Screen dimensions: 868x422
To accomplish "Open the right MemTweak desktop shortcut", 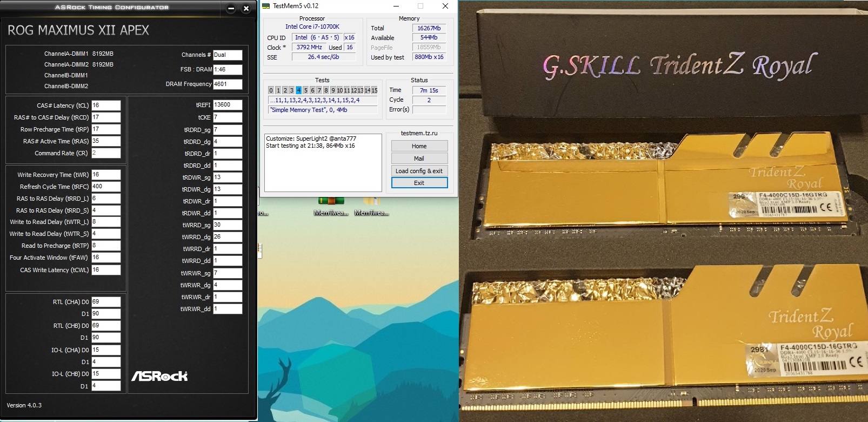I will pyautogui.click(x=371, y=206).
